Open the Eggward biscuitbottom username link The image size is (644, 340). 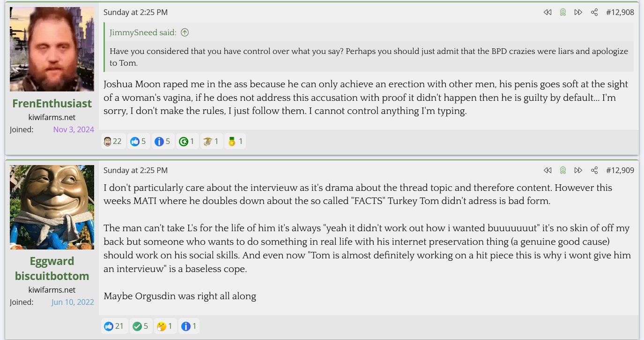(52, 268)
